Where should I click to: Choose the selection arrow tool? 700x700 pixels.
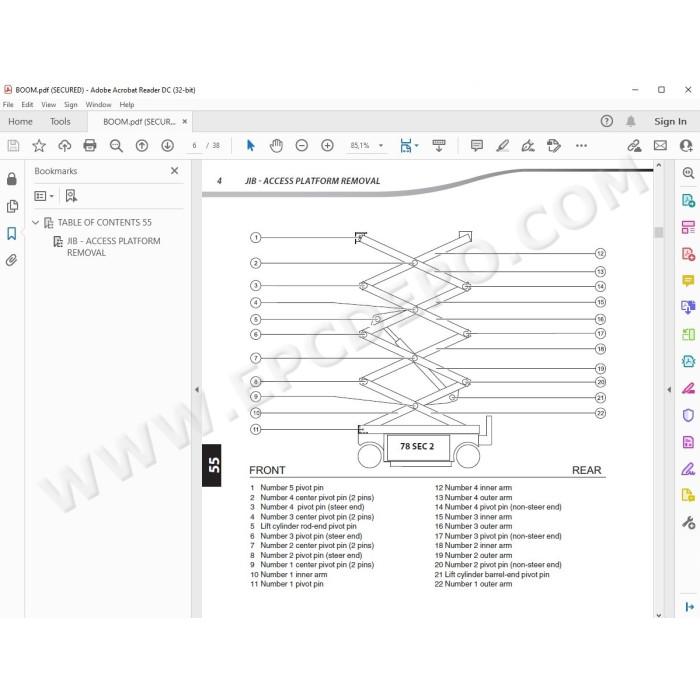[x=250, y=146]
